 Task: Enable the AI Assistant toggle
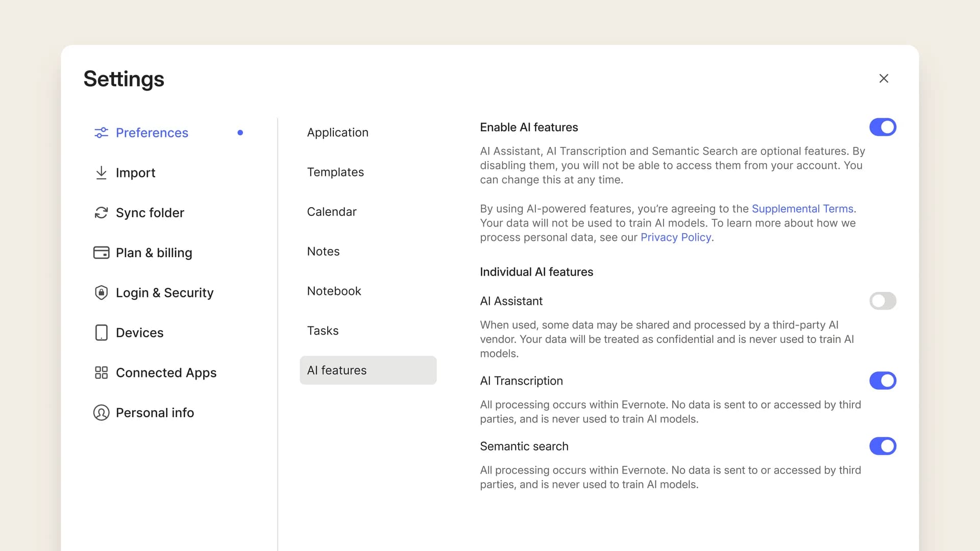(x=883, y=301)
